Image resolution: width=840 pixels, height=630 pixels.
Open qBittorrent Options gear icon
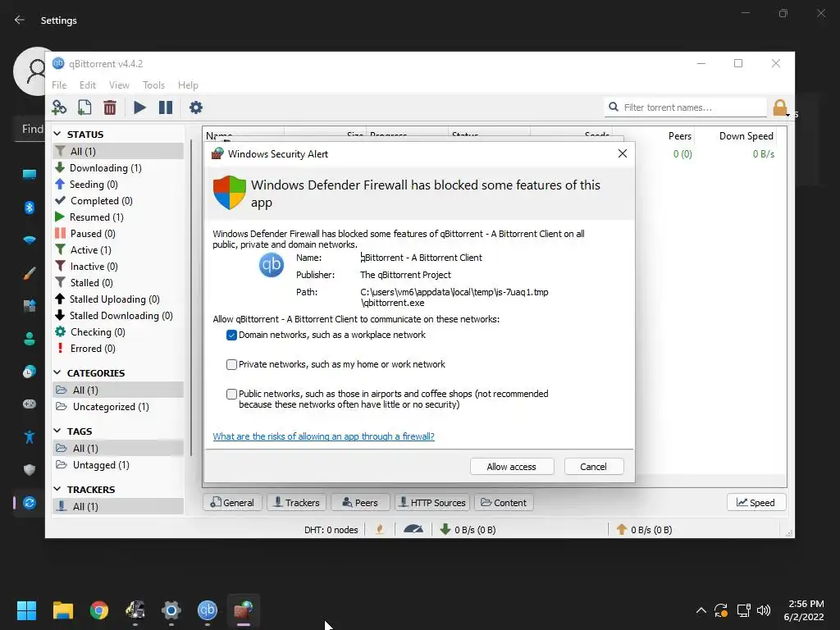click(196, 107)
